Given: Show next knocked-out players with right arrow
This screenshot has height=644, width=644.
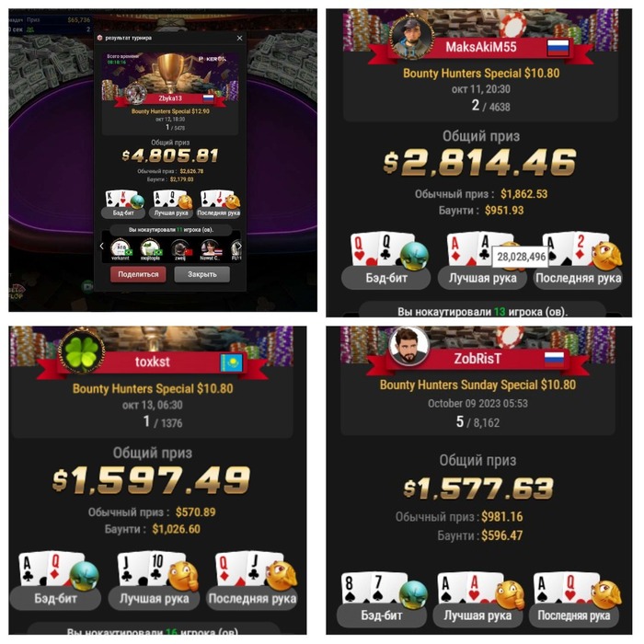Looking at the screenshot, I should click(240, 247).
